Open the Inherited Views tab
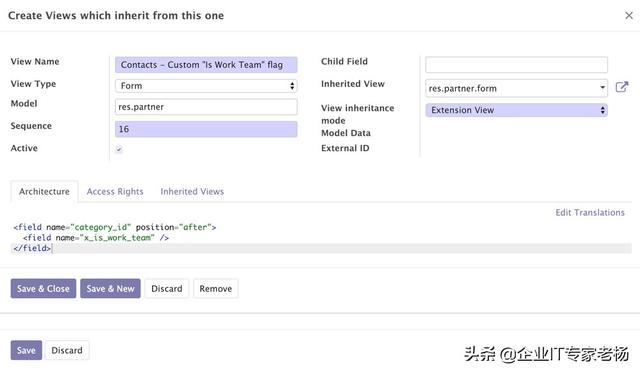 click(192, 191)
